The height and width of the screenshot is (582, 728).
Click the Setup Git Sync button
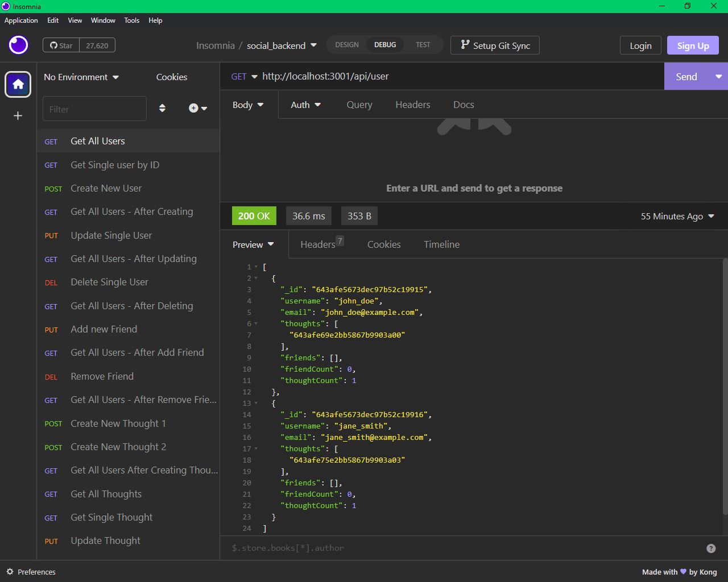tap(495, 45)
